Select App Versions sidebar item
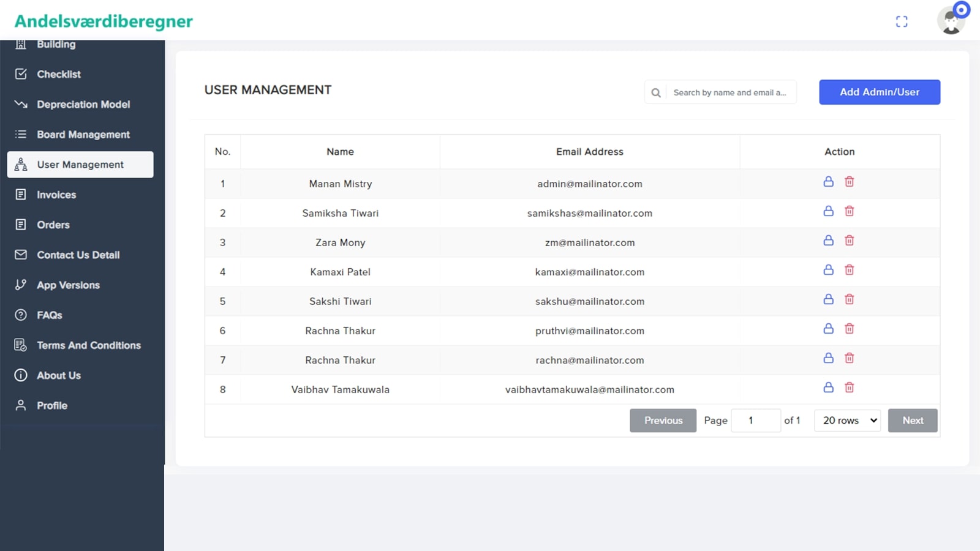Image resolution: width=980 pixels, height=551 pixels. point(68,285)
